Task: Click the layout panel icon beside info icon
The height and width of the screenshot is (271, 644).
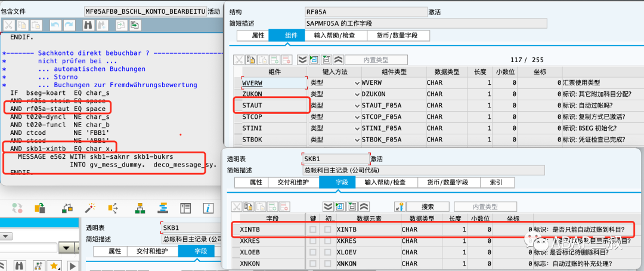Action: pos(186,207)
